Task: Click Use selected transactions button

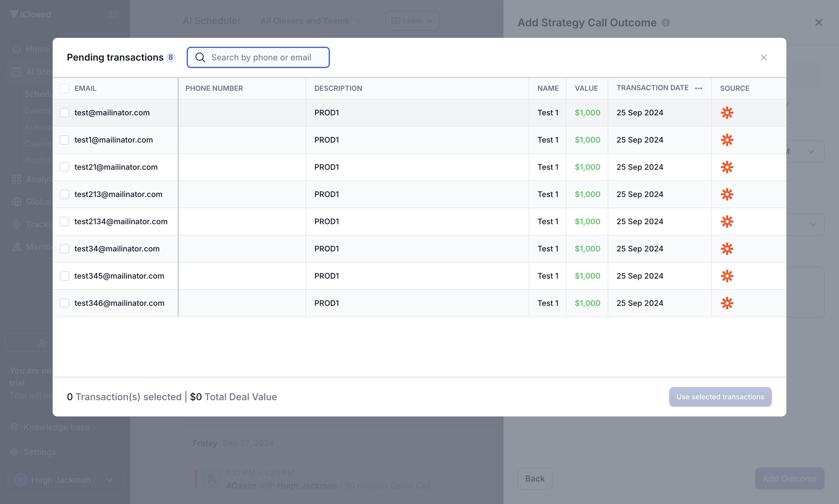Action: click(720, 397)
